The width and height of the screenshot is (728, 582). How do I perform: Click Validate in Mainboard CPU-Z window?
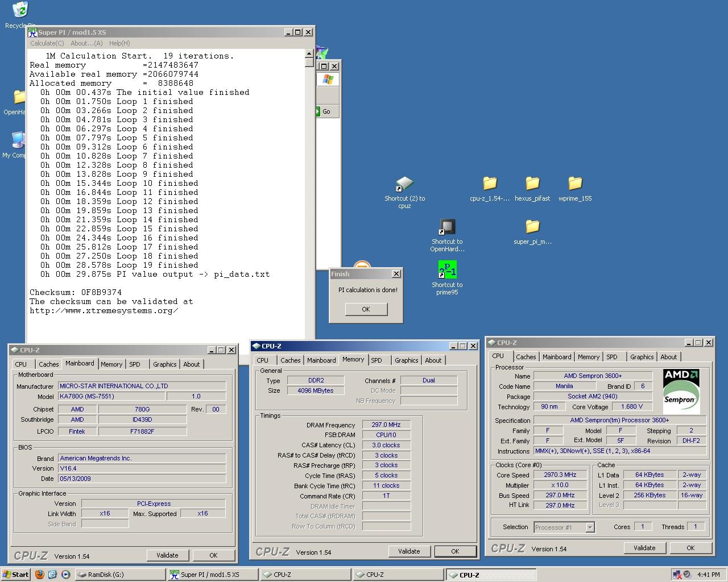point(167,555)
